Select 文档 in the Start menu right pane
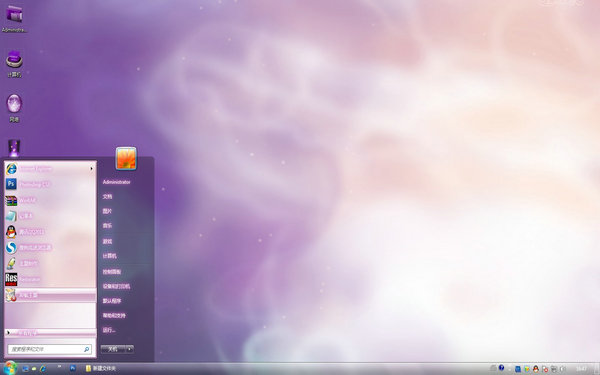This screenshot has height=375, width=600. 107,197
